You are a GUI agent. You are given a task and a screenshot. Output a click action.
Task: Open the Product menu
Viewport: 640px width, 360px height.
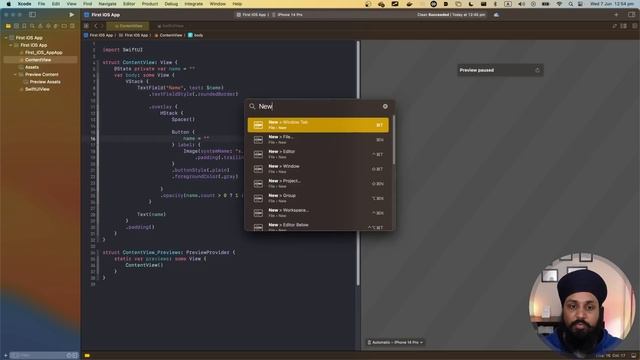tap(150, 4)
